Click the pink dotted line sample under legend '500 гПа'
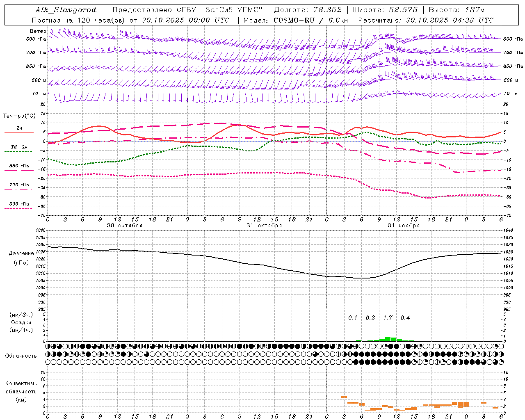525x420 pixels. 18,208
